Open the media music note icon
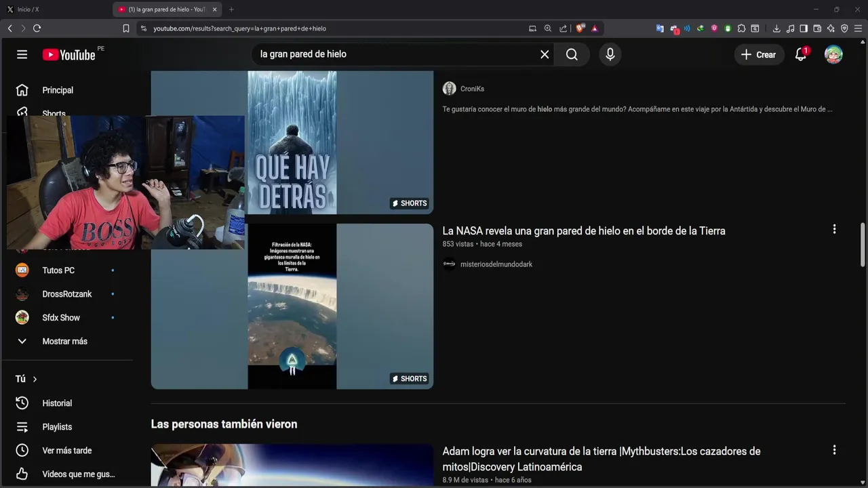868x488 pixels. 790,28
